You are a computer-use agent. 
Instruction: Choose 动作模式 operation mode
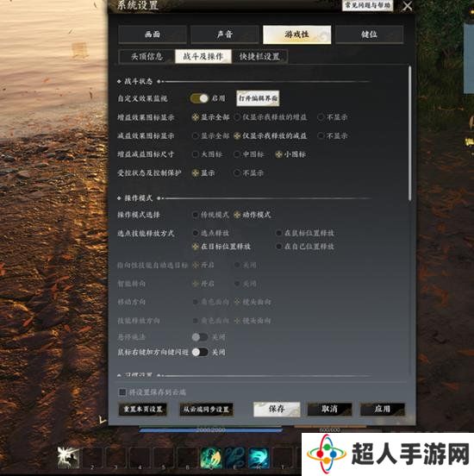click(253, 215)
